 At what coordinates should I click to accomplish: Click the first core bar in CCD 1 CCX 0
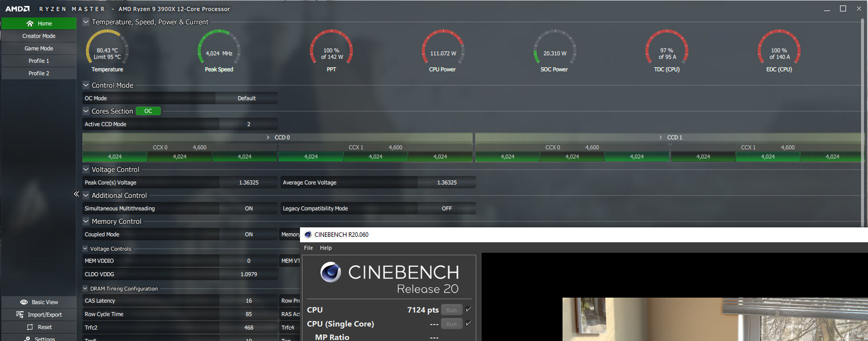point(507,157)
